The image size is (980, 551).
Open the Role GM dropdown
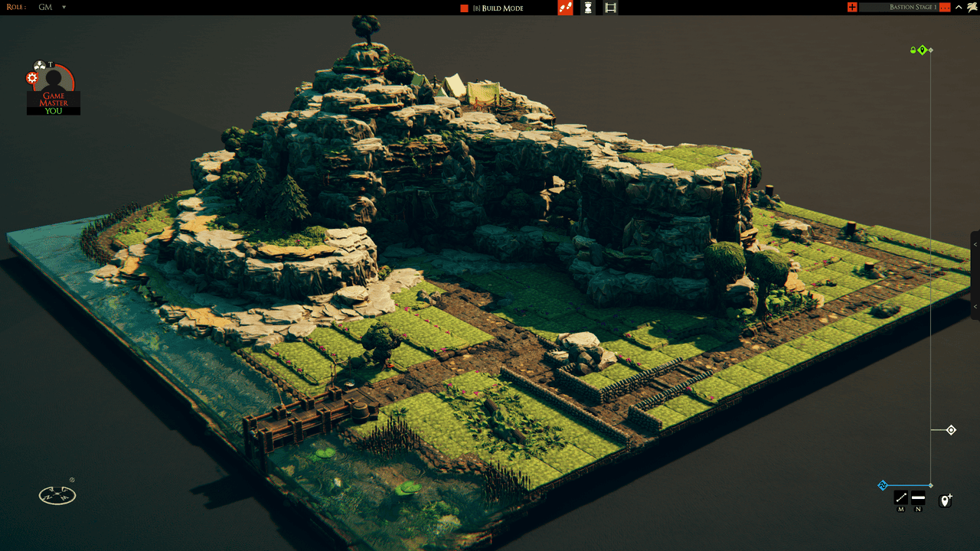(x=52, y=7)
